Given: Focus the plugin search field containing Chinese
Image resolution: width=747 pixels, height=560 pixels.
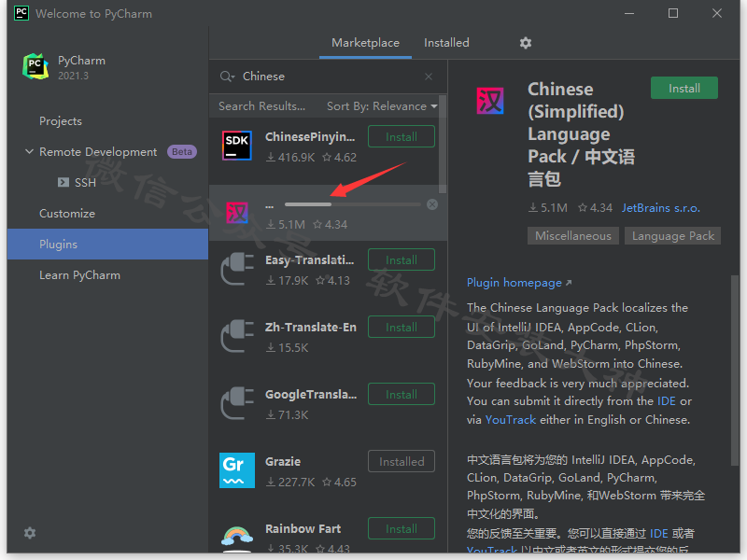Looking at the screenshot, I should coord(328,77).
